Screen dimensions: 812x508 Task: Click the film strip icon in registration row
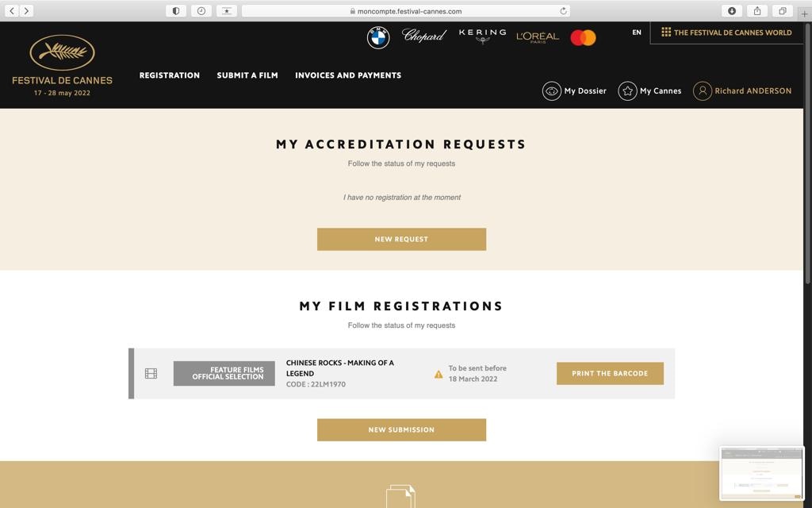[x=151, y=373]
